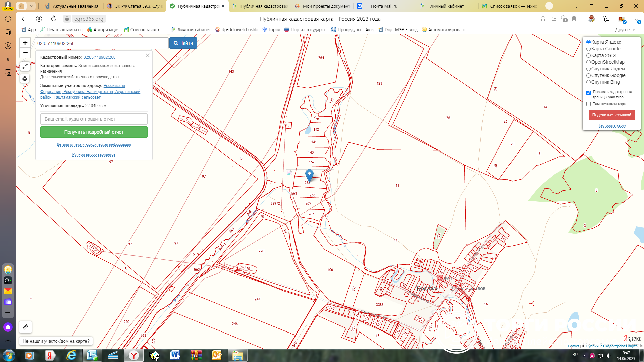This screenshot has width=644, height=362.
Task: Open Yandex home button in toolbar
Action: coord(39,19)
